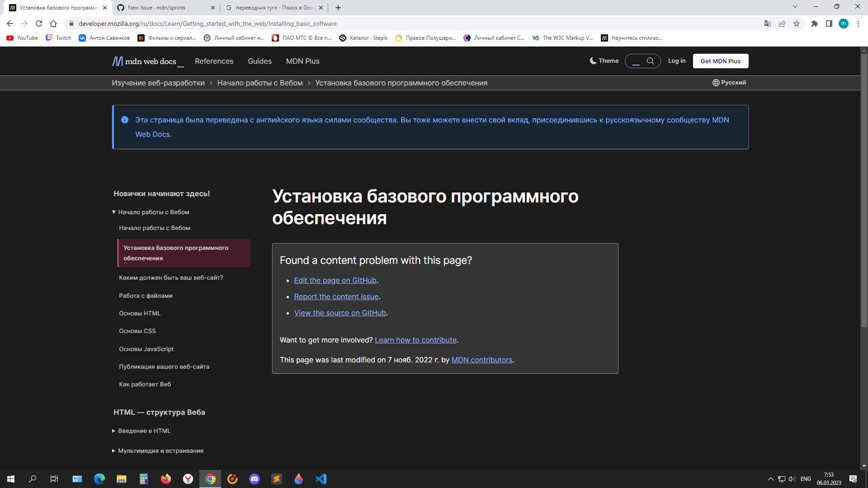Viewport: 868px width, 488px height.
Task: Open Sublime Text from the taskbar
Action: 277,479
